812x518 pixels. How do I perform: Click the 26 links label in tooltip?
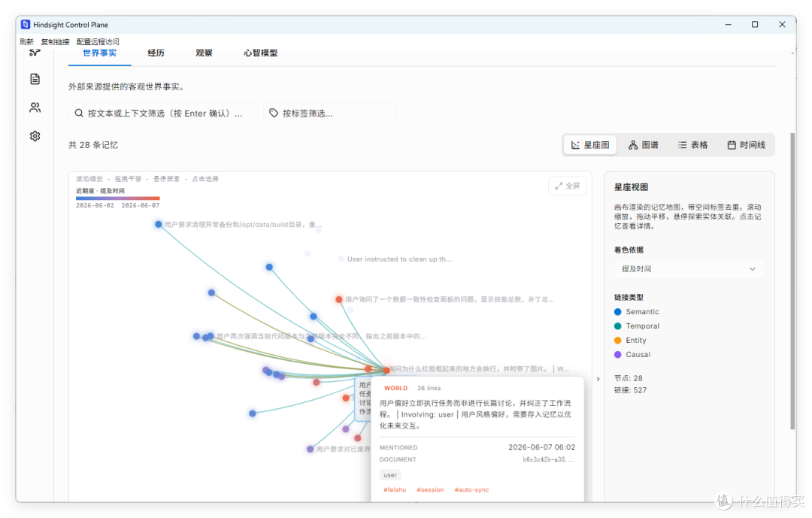click(x=429, y=388)
